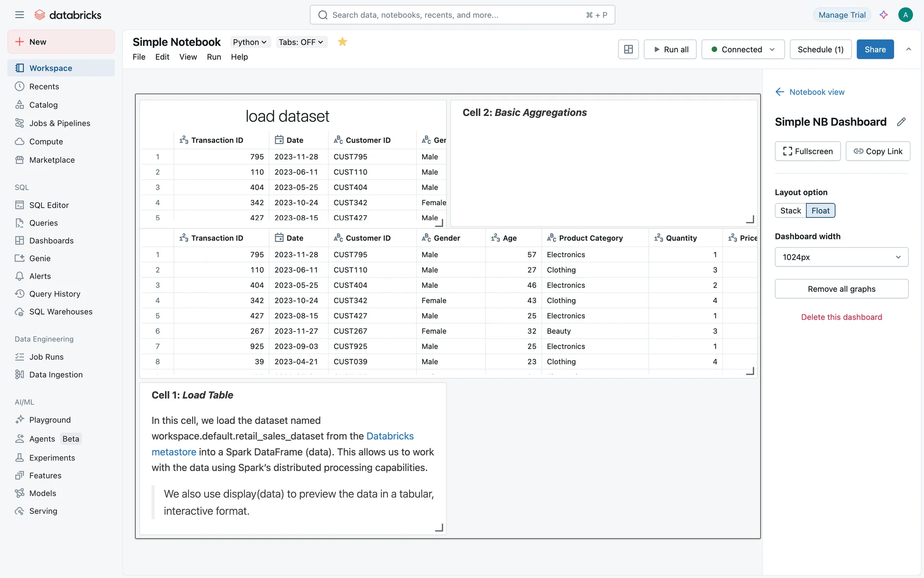Open Catalog from the sidebar
Viewport: 924px width, 578px height.
click(43, 105)
